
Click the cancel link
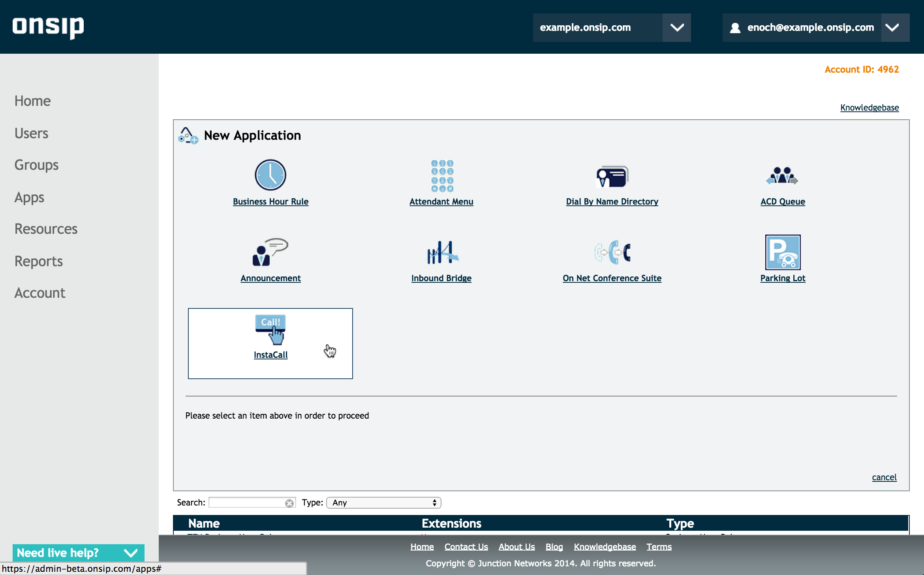point(884,477)
